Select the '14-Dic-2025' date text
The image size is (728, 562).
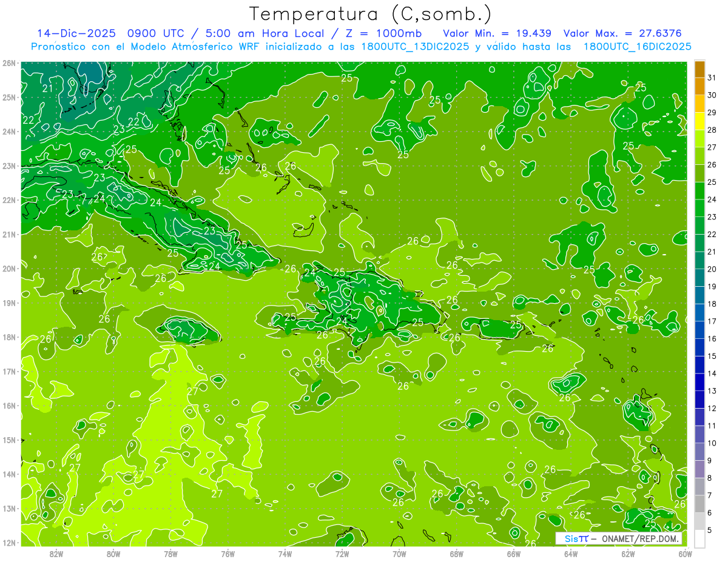[77, 33]
